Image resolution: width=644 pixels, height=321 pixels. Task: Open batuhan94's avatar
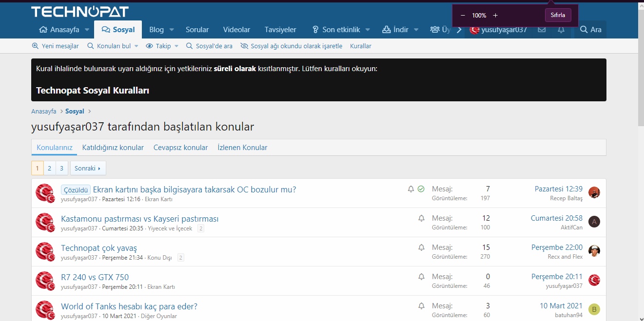click(594, 309)
